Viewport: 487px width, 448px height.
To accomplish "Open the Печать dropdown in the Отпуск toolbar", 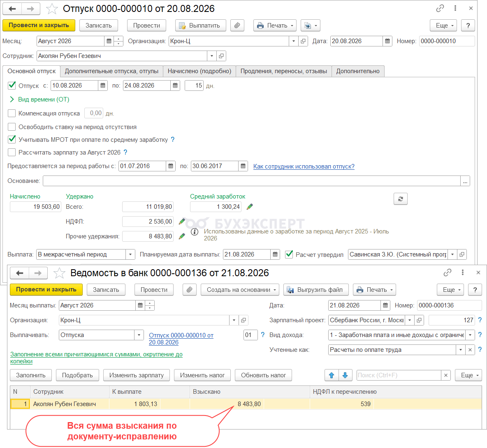I will 275,25.
